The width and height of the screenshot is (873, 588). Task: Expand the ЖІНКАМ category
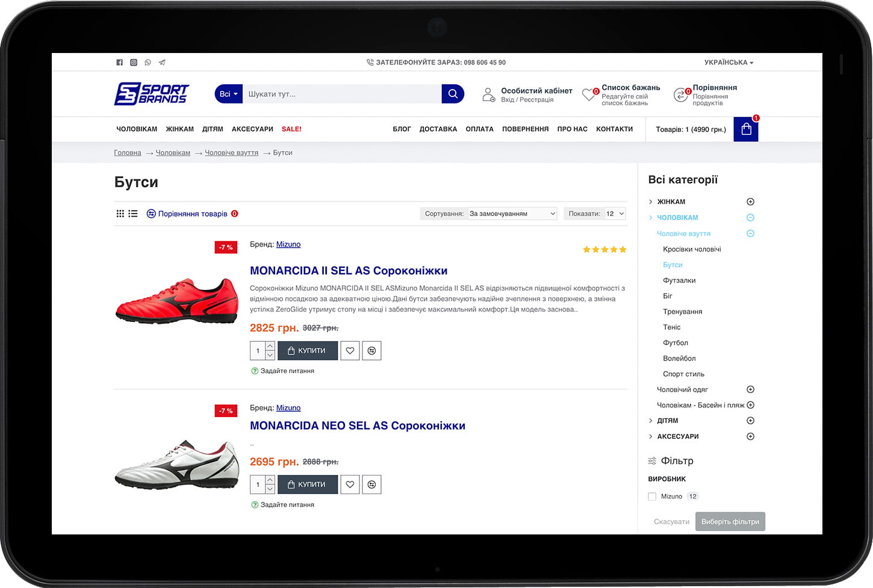750,202
